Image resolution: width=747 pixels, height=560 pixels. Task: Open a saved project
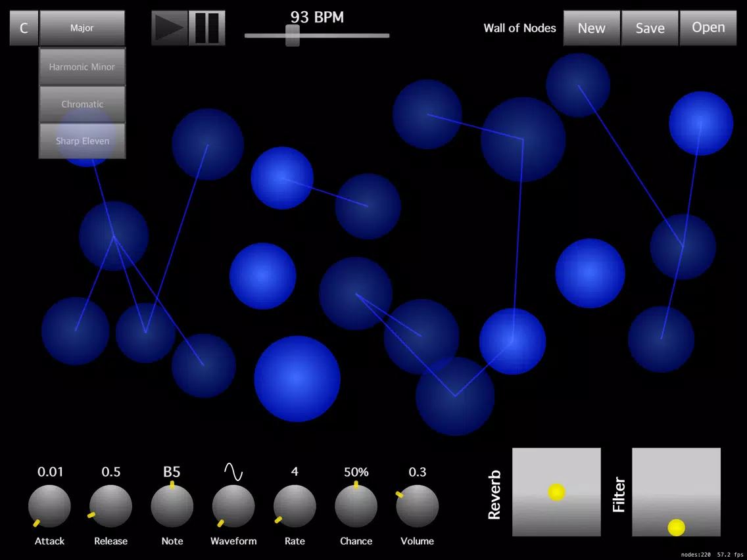708,28
